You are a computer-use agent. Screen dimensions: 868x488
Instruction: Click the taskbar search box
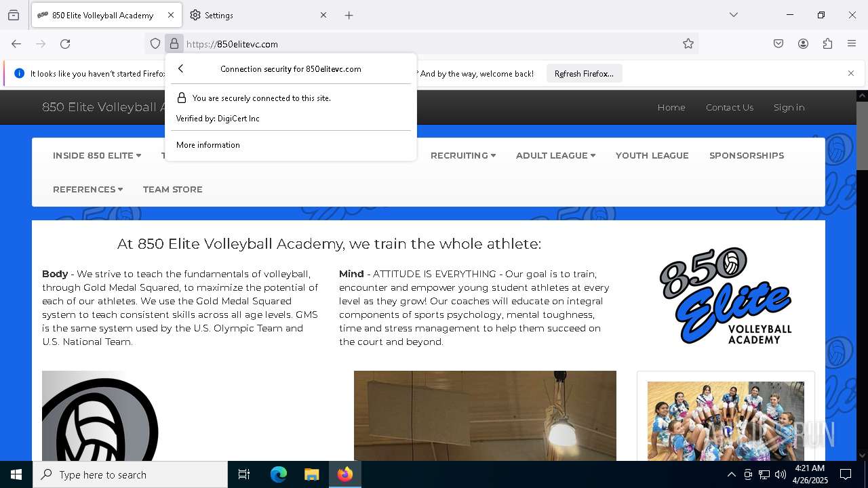click(x=130, y=474)
